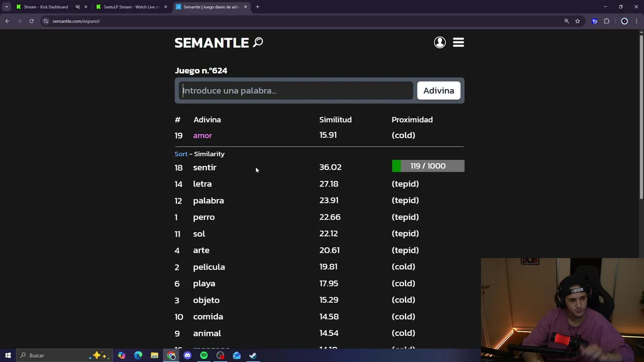
Task: Open Chrome from the taskbar
Action: pos(171,355)
